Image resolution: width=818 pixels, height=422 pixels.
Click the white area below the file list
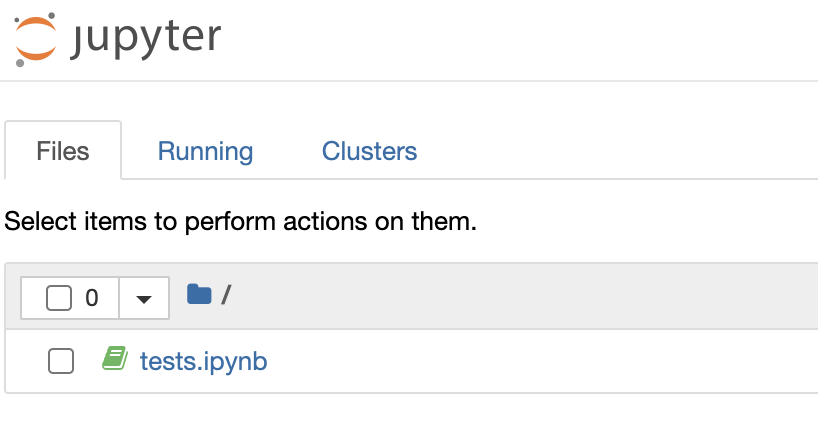[x=409, y=408]
